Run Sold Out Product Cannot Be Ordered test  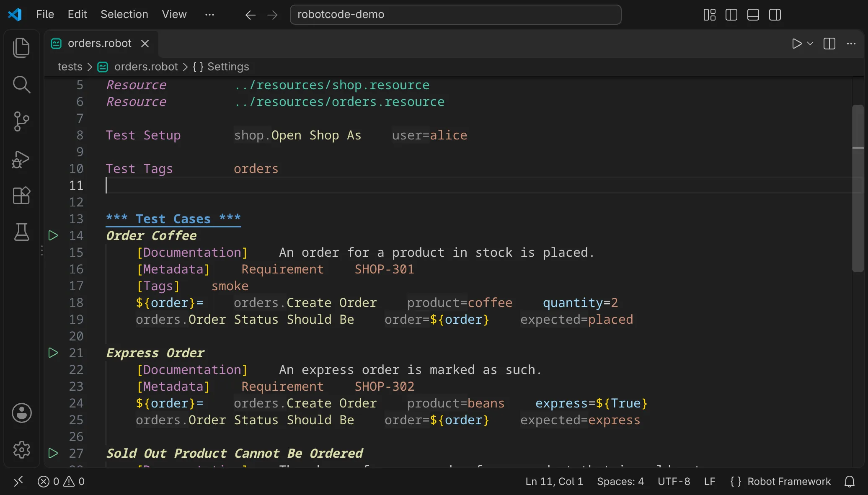click(x=53, y=453)
